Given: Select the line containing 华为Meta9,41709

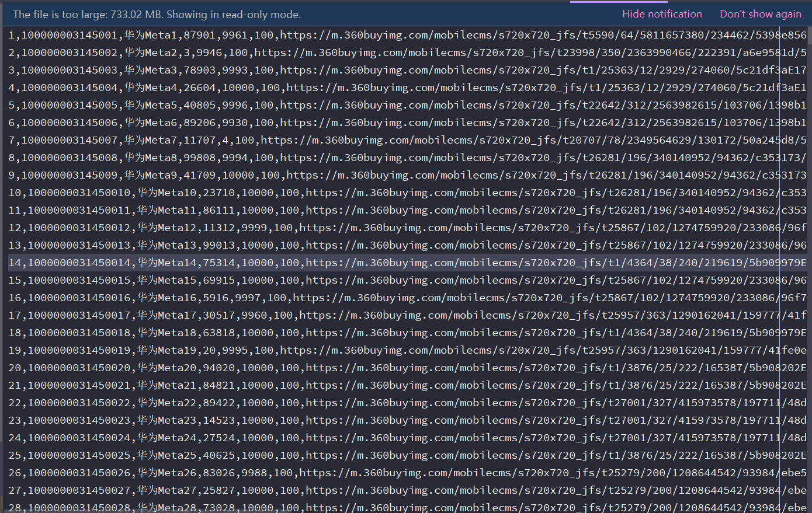Looking at the screenshot, I should tap(407, 175).
